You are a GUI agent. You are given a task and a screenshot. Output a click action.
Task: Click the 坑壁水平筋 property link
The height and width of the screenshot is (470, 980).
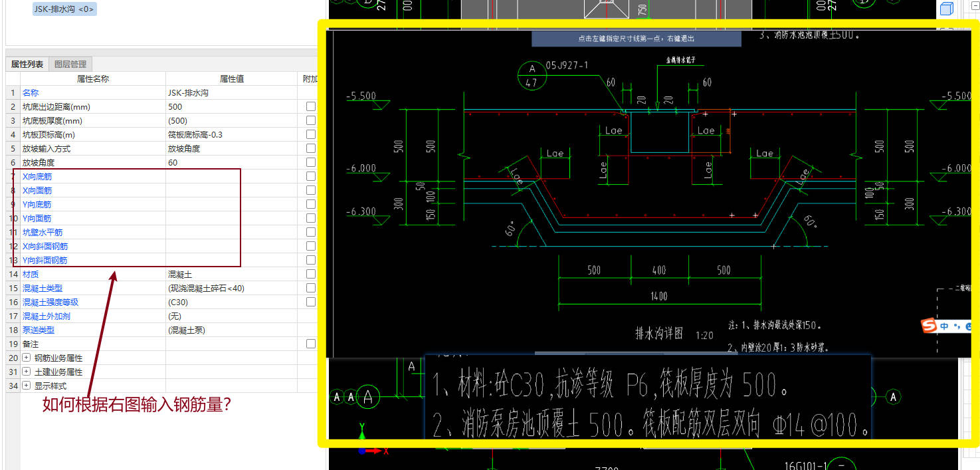[x=43, y=232]
